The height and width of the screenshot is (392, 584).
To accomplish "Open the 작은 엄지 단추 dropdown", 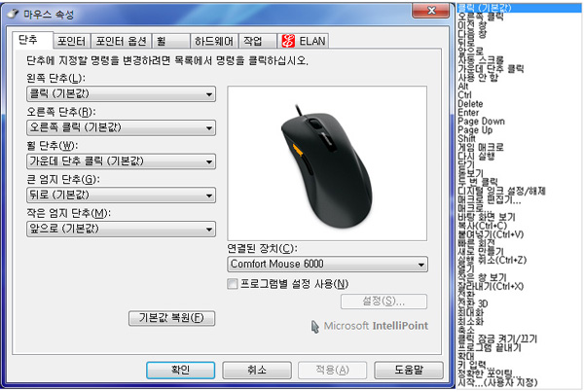I will [121, 229].
